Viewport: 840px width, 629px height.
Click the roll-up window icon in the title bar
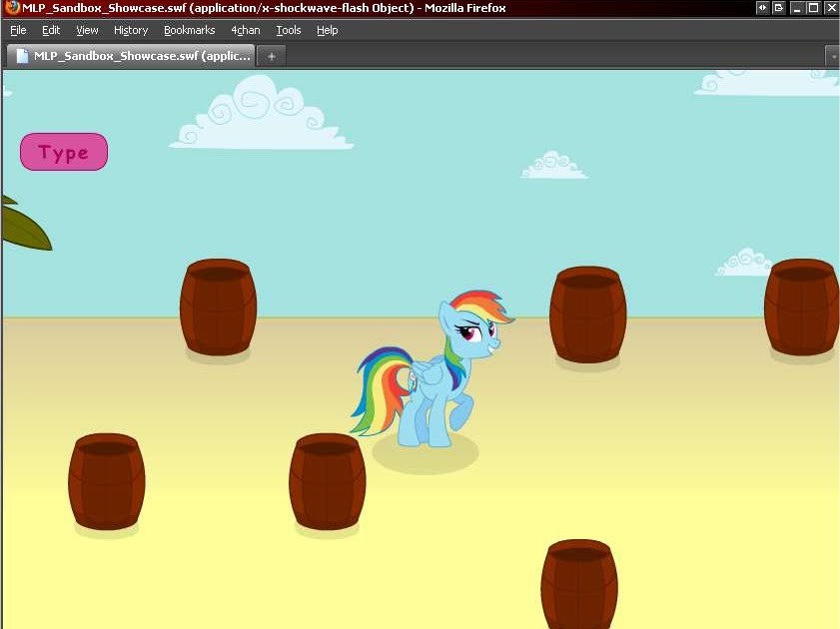coord(780,7)
